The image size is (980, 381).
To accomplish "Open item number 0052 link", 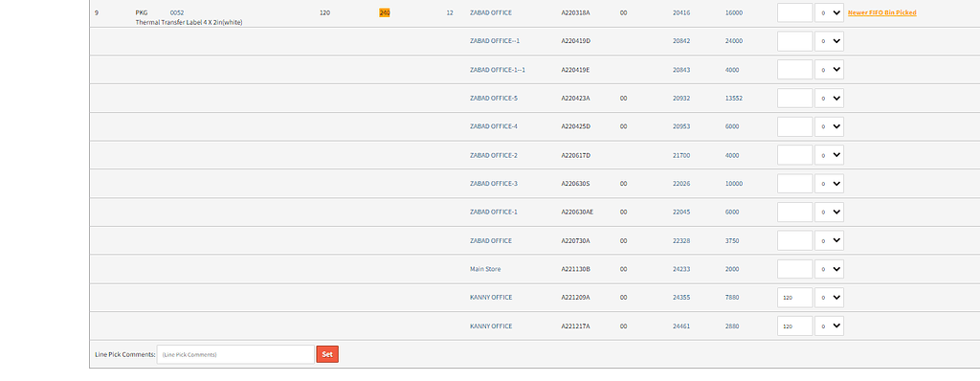I will 177,12.
